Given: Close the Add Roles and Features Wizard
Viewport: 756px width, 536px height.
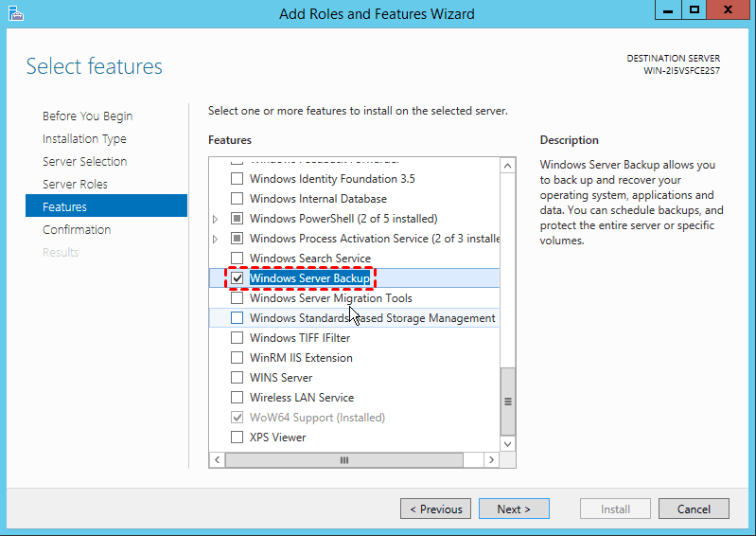Looking at the screenshot, I should pos(728,10).
